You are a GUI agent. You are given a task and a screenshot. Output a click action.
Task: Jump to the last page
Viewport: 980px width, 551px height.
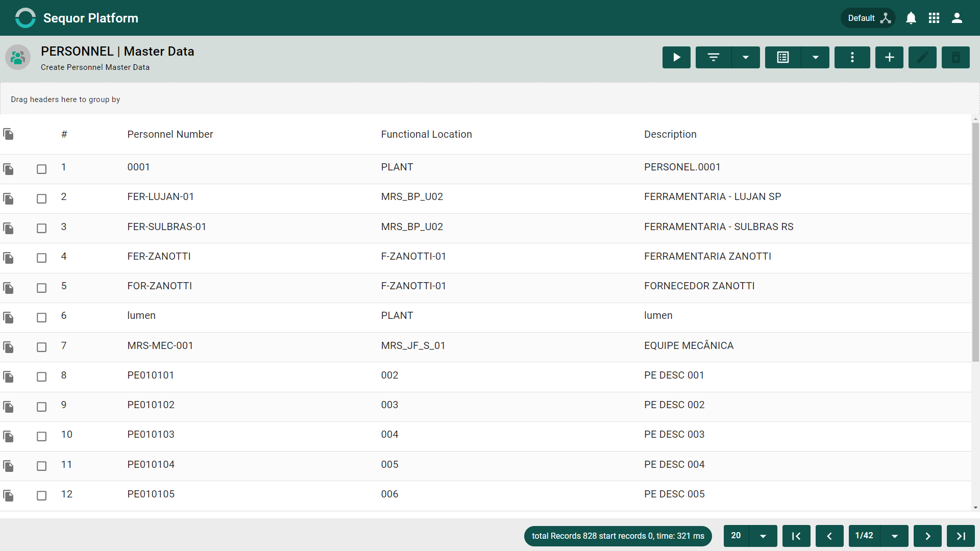[x=961, y=536]
